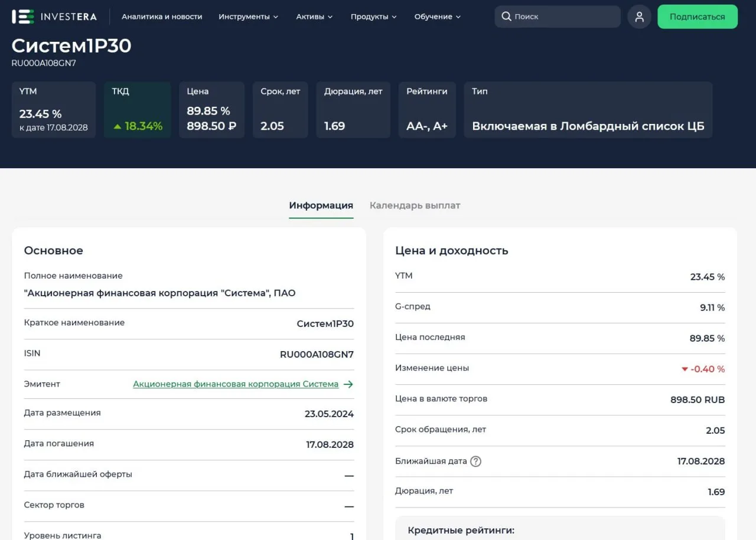Screen dimensions: 756x540
Task: Click the G-спред value 9.11 %
Action: tap(712, 308)
